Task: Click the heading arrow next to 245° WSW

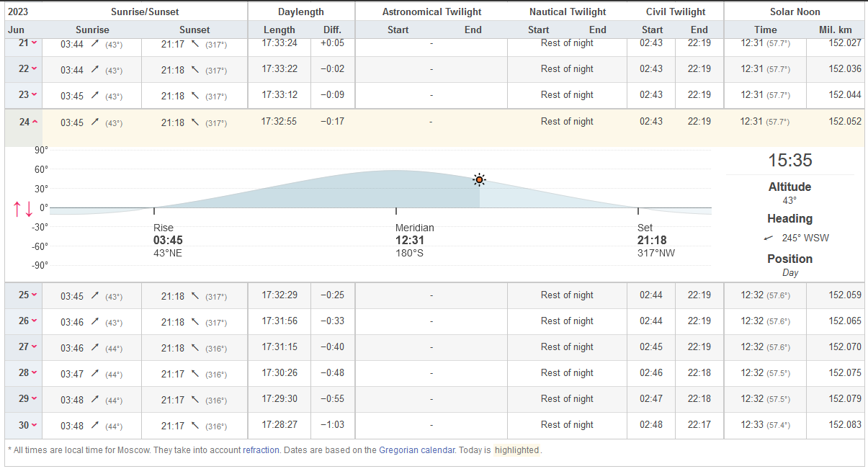Action: point(769,238)
